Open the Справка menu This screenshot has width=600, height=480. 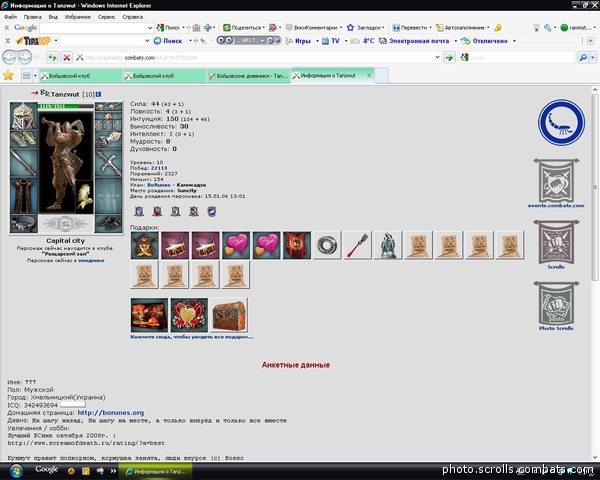[x=132, y=17]
